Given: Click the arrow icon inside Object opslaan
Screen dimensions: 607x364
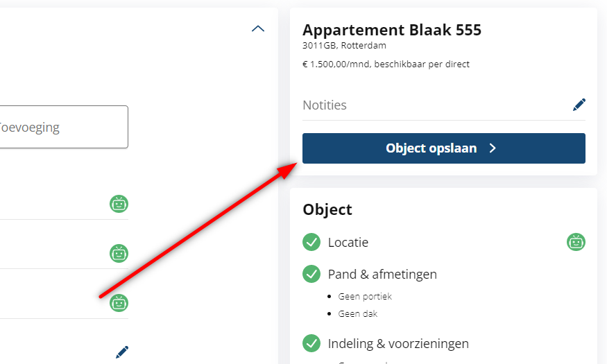Looking at the screenshot, I should tap(493, 148).
